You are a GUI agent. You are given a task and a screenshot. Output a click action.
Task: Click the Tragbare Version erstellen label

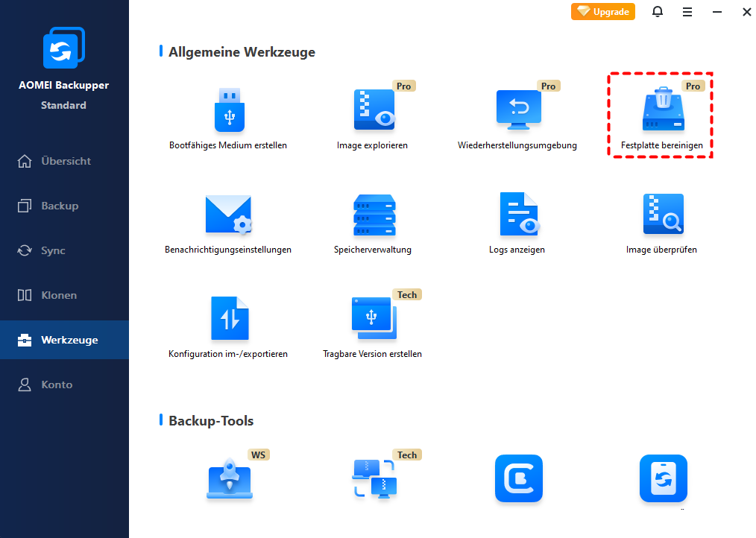coord(372,354)
